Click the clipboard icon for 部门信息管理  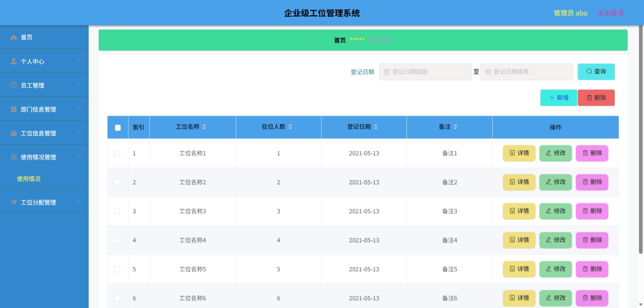14,109
